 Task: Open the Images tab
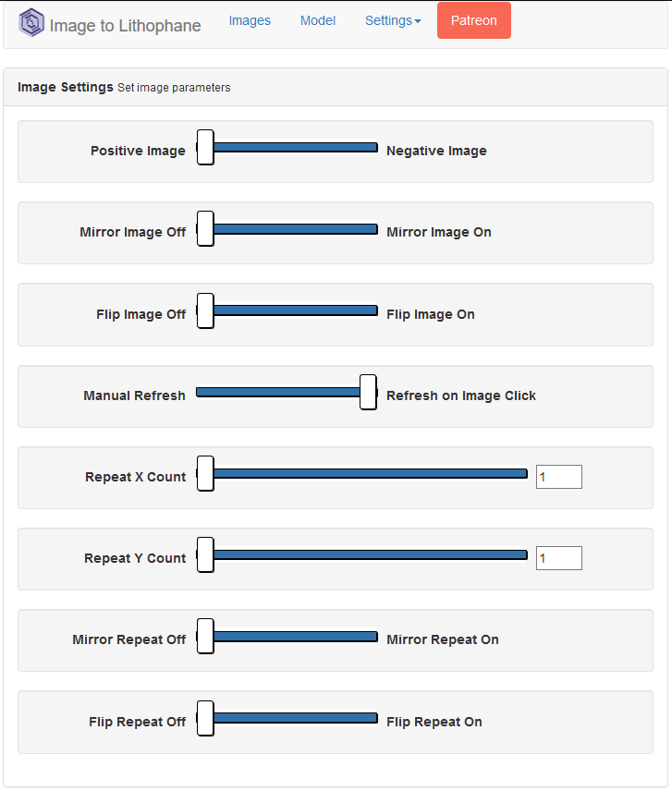point(250,20)
